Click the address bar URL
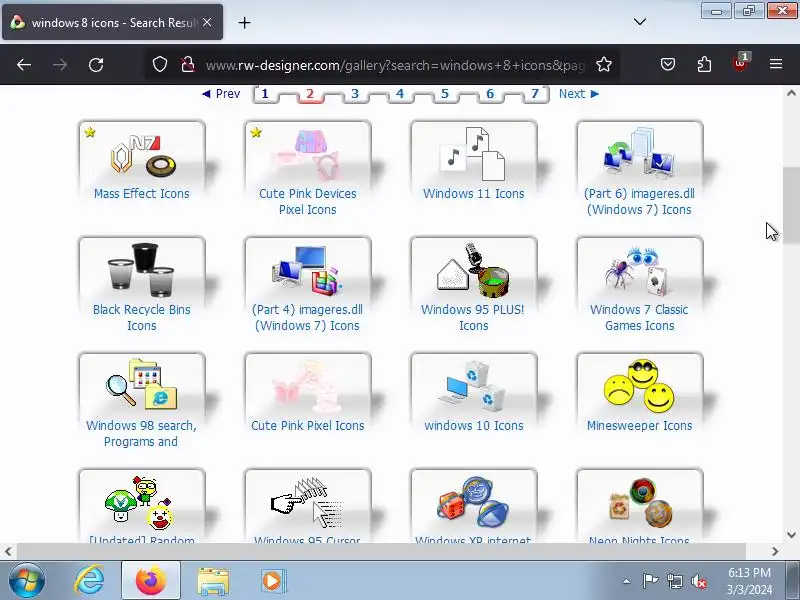 pos(395,65)
